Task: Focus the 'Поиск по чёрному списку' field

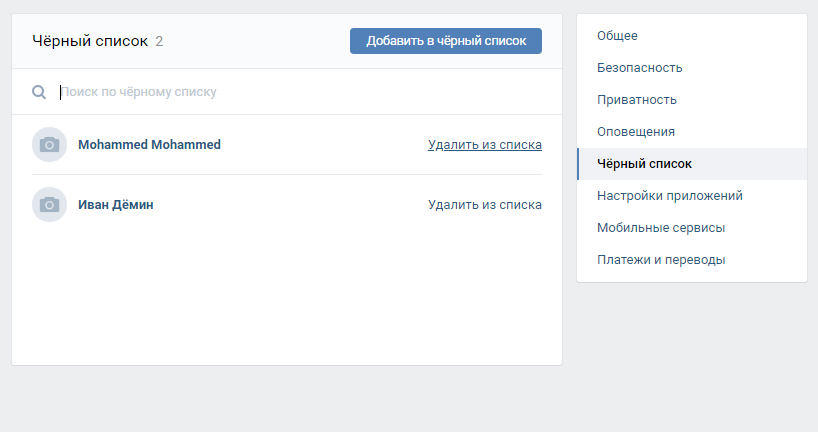Action: [300, 92]
